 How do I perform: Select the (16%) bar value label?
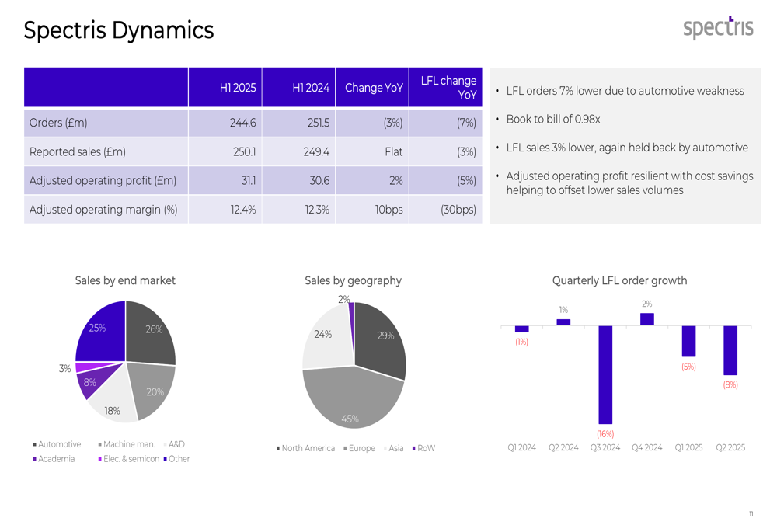point(605,434)
